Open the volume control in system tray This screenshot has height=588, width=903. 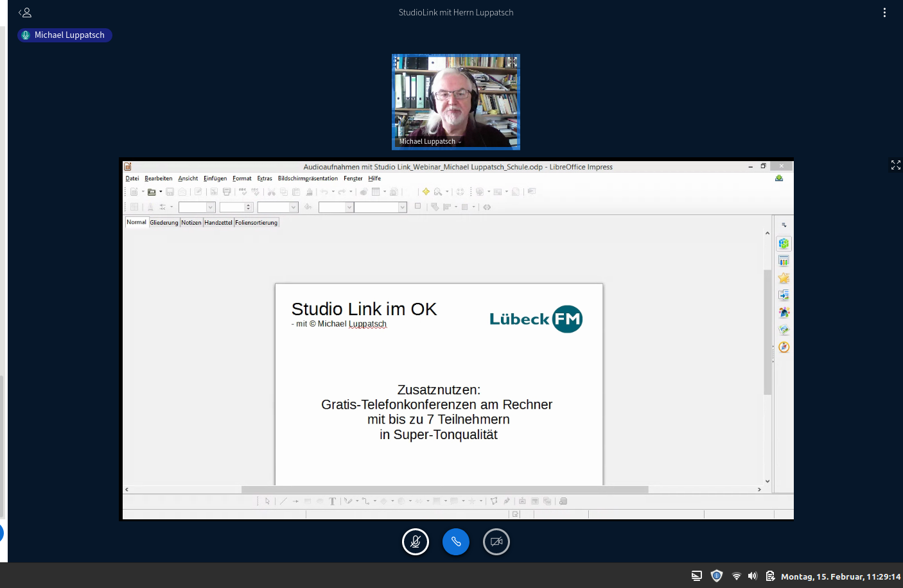pyautogui.click(x=753, y=576)
